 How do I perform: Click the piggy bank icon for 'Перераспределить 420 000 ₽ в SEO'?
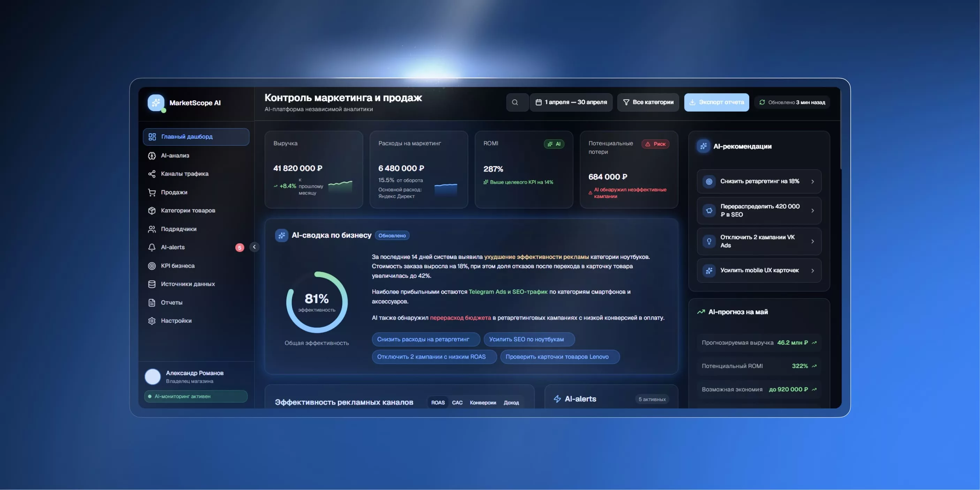(709, 210)
